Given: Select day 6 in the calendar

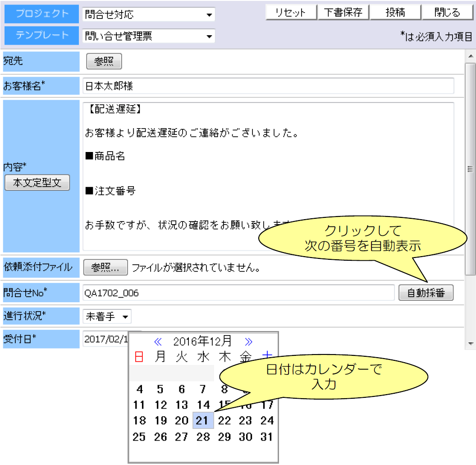Looking at the screenshot, I should [x=182, y=389].
